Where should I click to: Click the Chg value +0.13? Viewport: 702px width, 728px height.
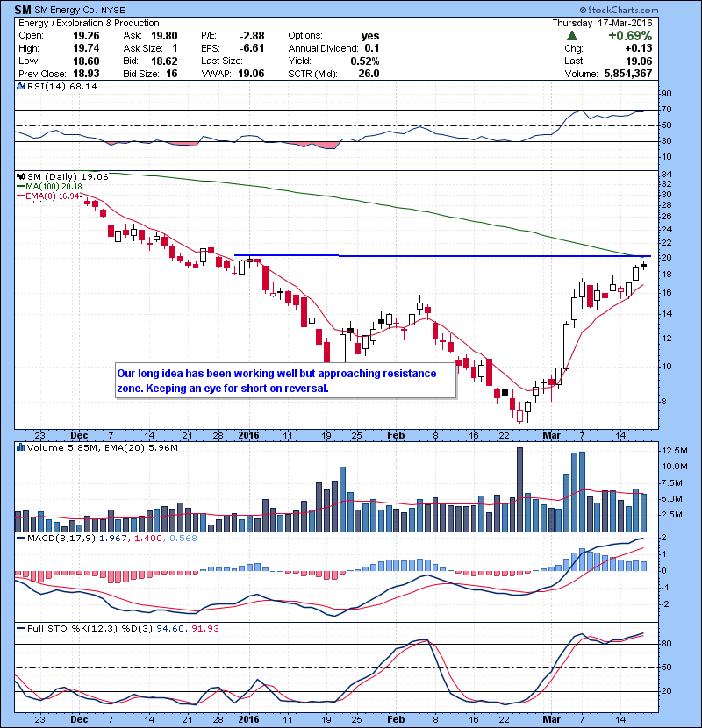pos(638,48)
